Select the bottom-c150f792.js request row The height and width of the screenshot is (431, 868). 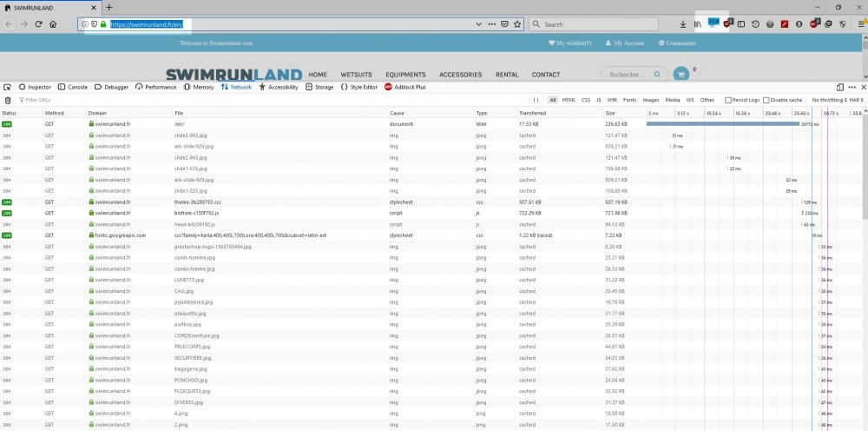pyautogui.click(x=431, y=213)
